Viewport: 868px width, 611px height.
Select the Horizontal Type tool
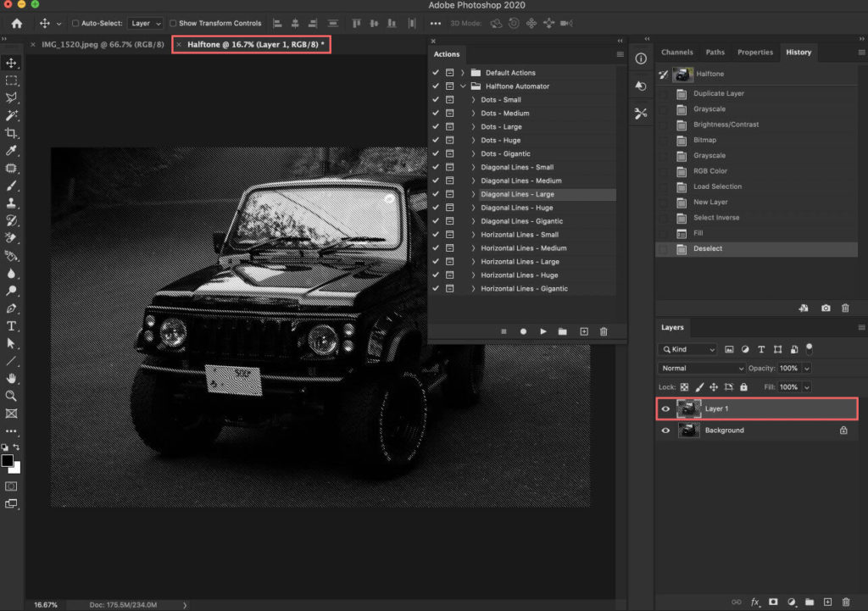[x=11, y=326]
